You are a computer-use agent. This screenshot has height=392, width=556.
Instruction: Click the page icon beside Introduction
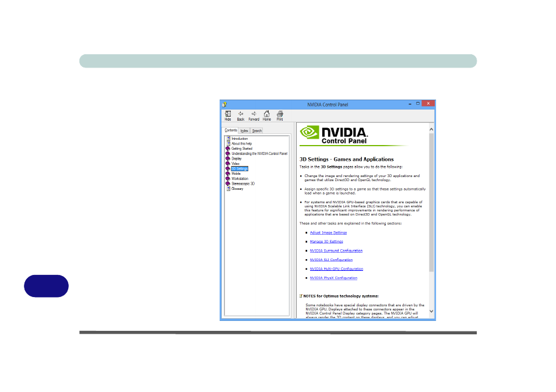228,139
